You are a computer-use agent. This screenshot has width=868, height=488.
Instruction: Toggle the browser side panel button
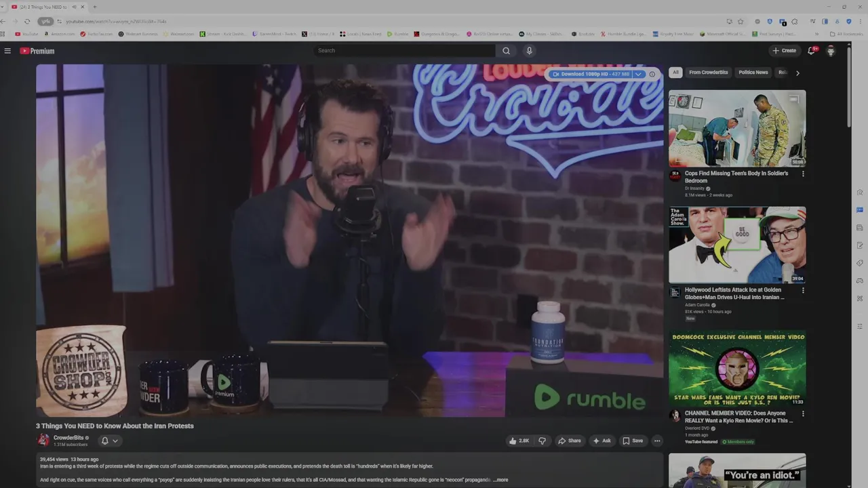click(x=825, y=21)
